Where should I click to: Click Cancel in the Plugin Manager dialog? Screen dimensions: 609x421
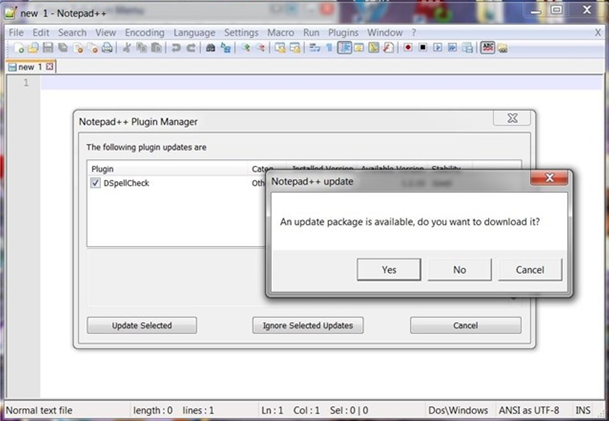465,325
